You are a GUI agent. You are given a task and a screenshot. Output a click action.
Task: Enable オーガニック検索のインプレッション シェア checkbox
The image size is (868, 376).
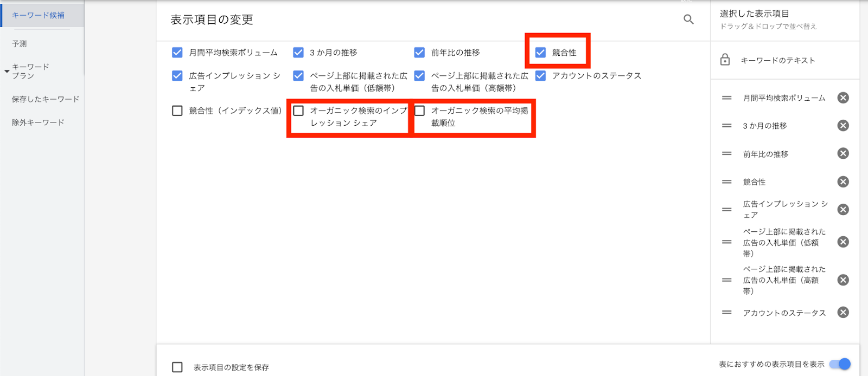point(298,111)
